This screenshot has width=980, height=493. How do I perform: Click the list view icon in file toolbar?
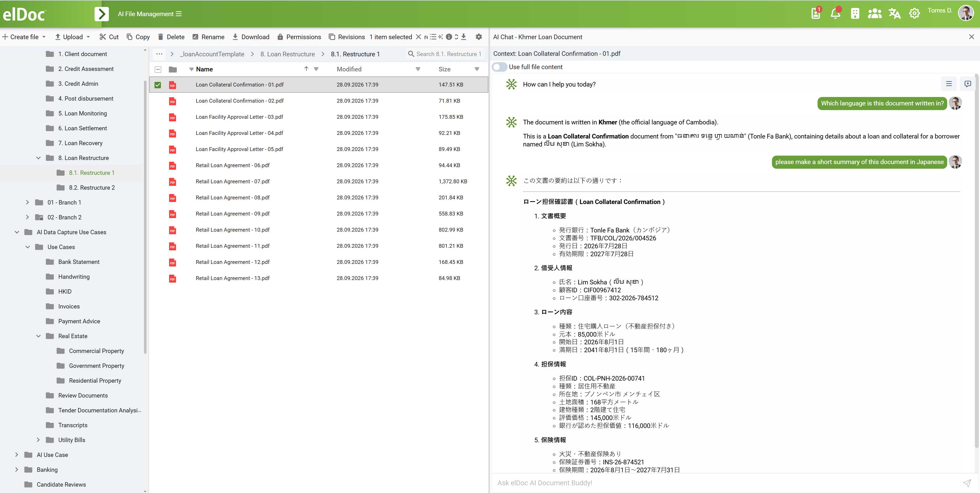433,37
